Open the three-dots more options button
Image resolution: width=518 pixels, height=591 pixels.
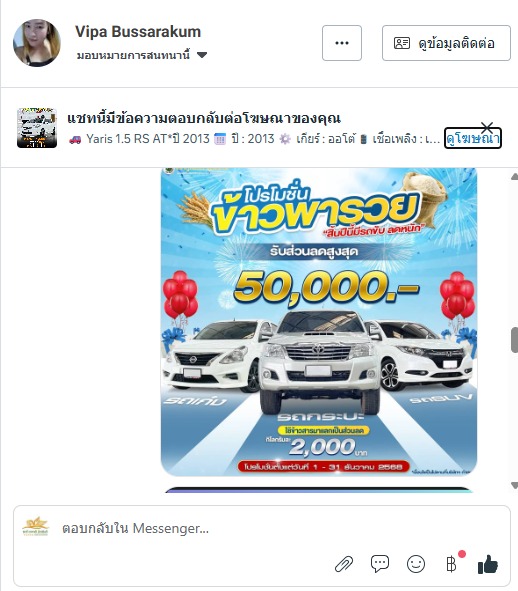[342, 43]
